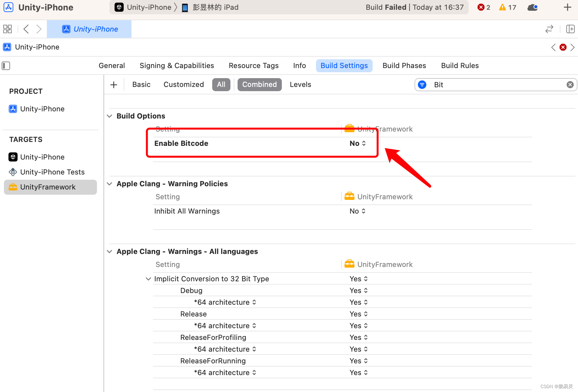Click UnityFramework column header in Warning Policies
The image size is (578, 392).
[378, 197]
